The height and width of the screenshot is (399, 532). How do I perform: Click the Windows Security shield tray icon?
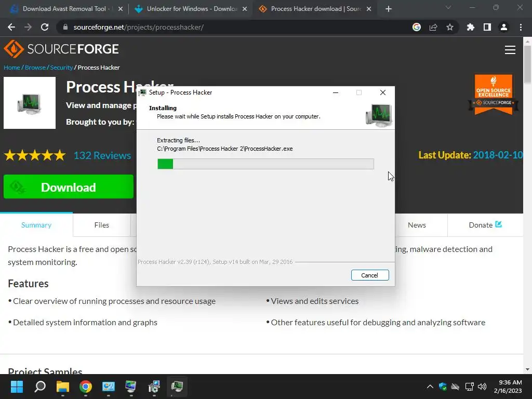pos(443,387)
